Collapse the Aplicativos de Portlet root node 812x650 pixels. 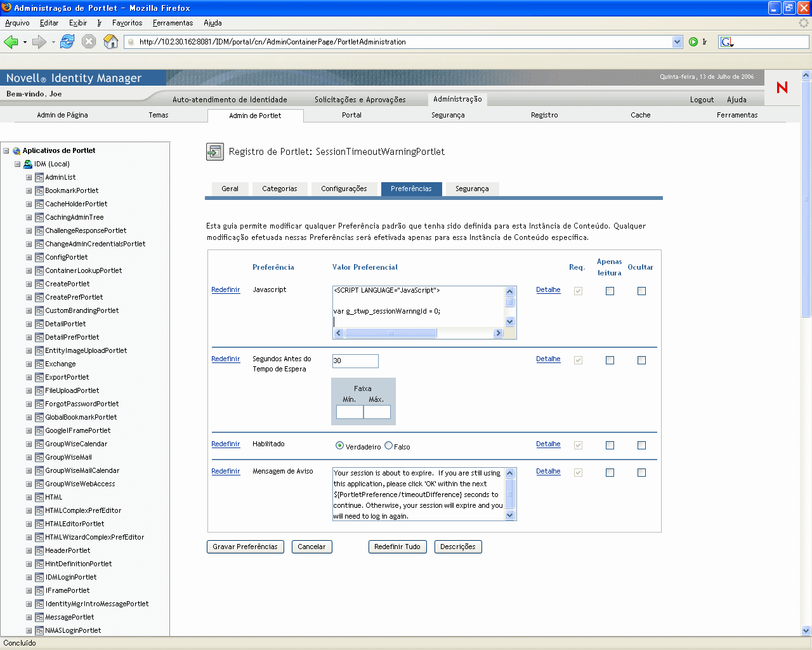tap(6, 150)
